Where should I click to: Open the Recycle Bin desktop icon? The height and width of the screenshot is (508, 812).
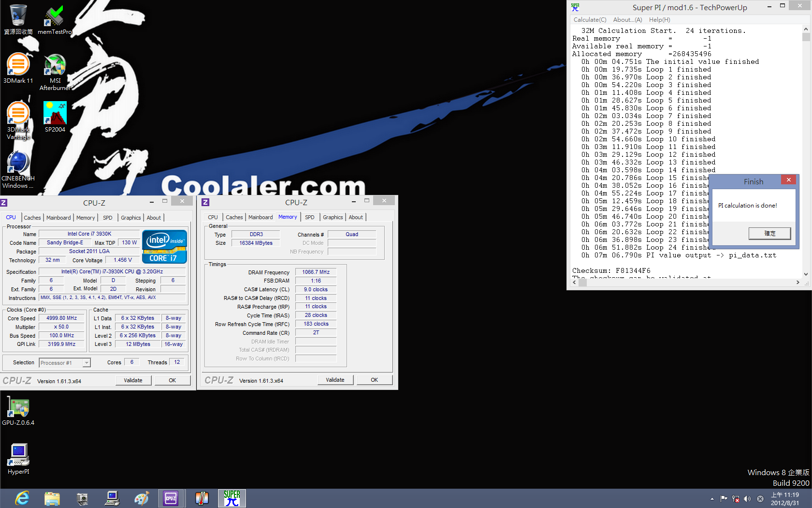[x=18, y=19]
